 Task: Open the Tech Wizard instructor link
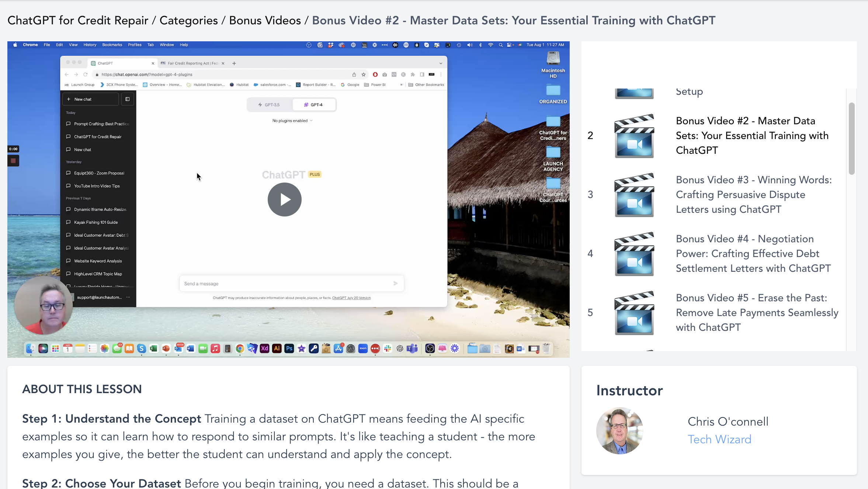click(x=719, y=439)
